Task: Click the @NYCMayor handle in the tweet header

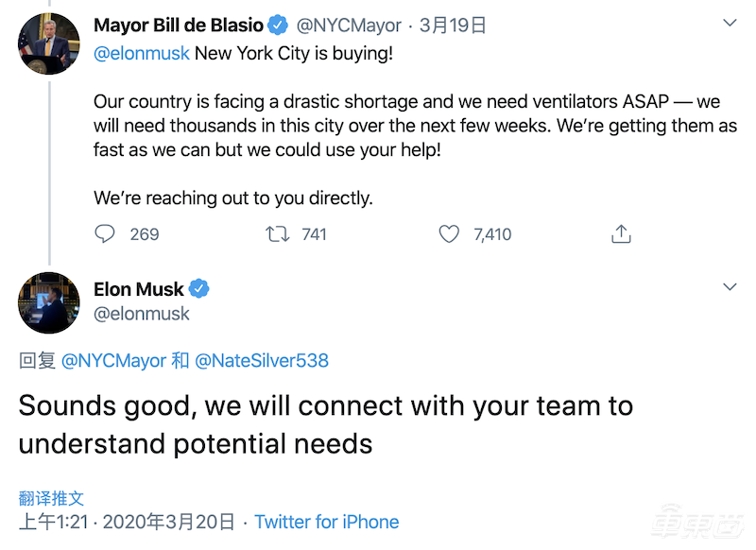Action: coord(350,26)
